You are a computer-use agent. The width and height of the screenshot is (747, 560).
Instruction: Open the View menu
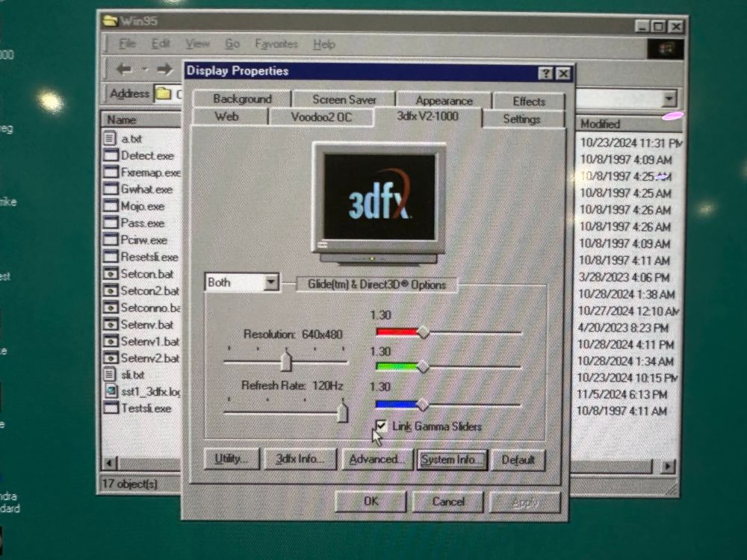pyautogui.click(x=197, y=44)
